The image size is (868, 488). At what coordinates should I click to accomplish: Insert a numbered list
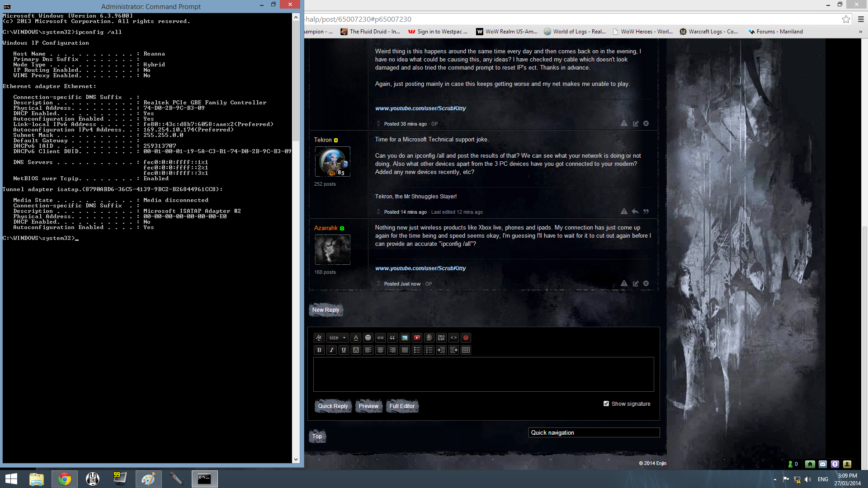pos(429,350)
